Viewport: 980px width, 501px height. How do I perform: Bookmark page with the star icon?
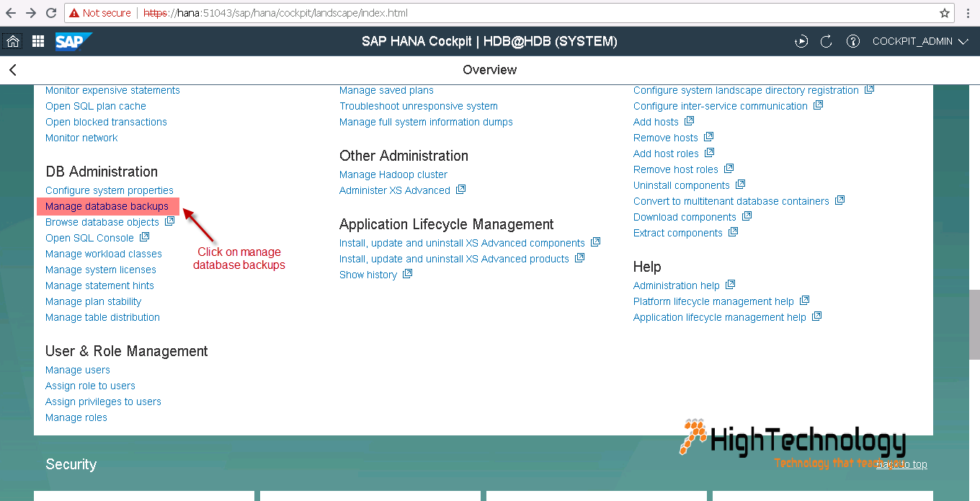(x=945, y=13)
